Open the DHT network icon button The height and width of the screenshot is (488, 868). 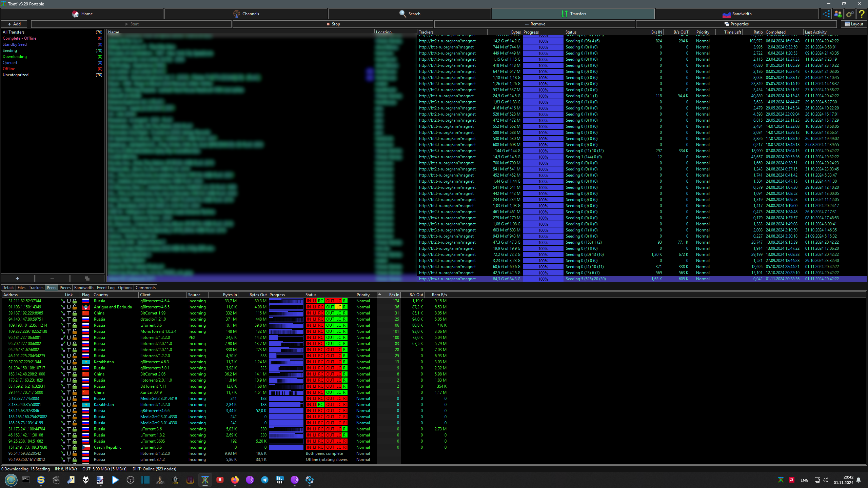826,14
